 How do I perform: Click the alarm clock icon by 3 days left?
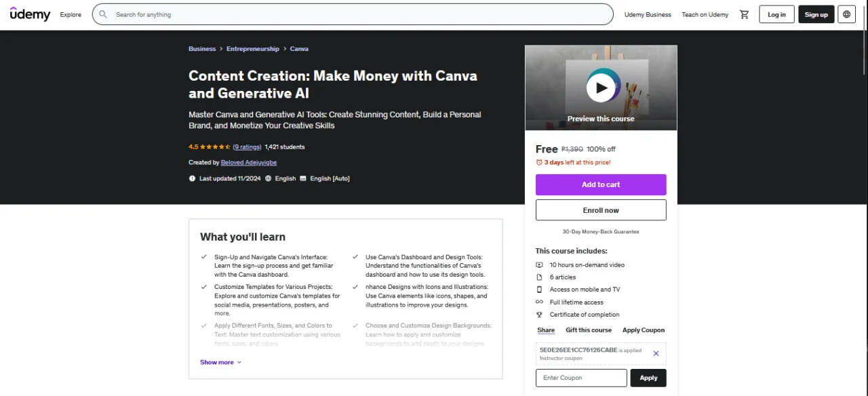tap(539, 163)
